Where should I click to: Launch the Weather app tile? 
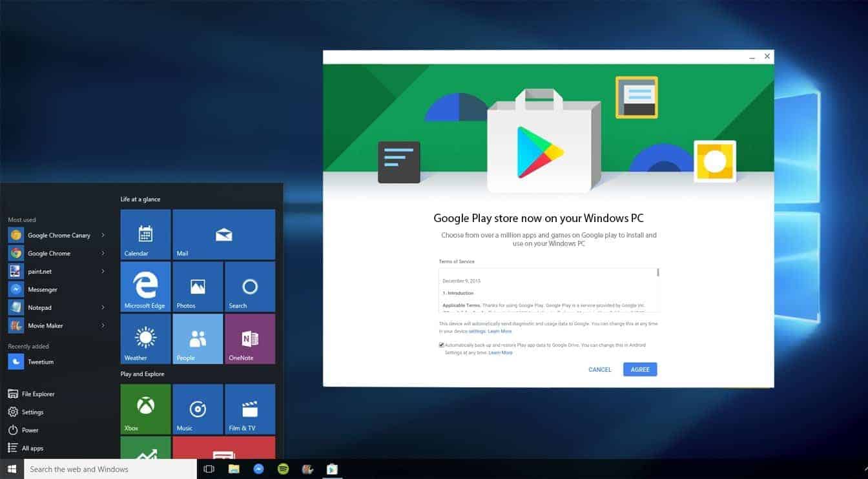(145, 338)
